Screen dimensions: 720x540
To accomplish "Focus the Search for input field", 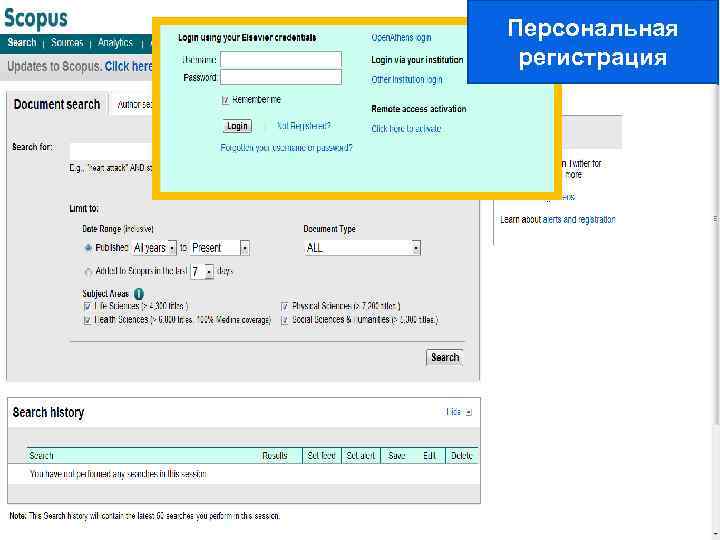I will (x=111, y=152).
